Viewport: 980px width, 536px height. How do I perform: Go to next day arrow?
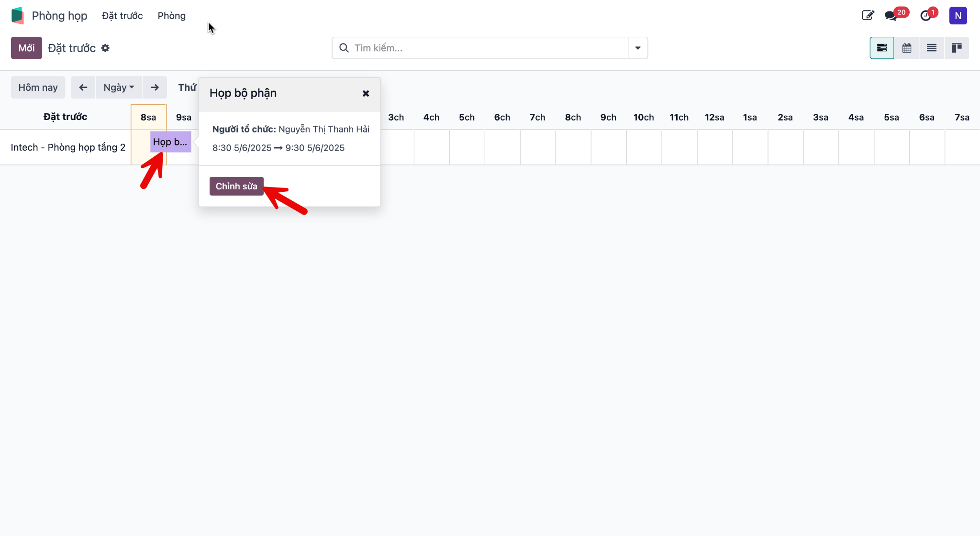(155, 88)
